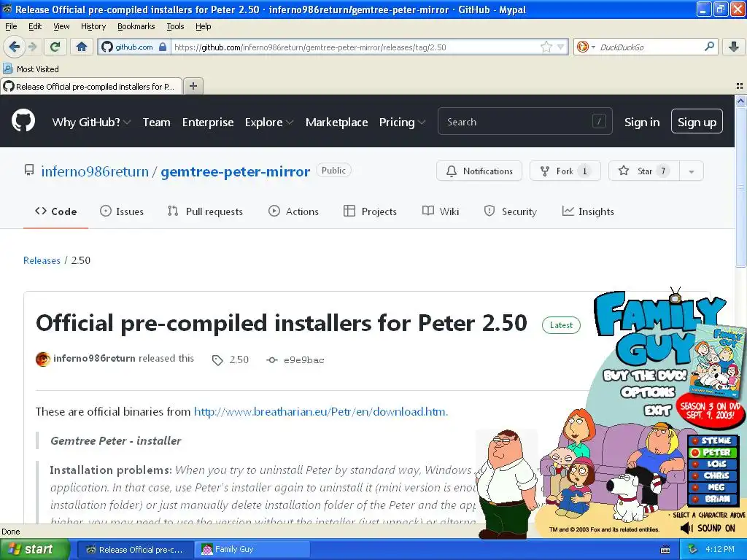Click the padlock site security icon
This screenshot has width=747, height=560.
[x=163, y=47]
